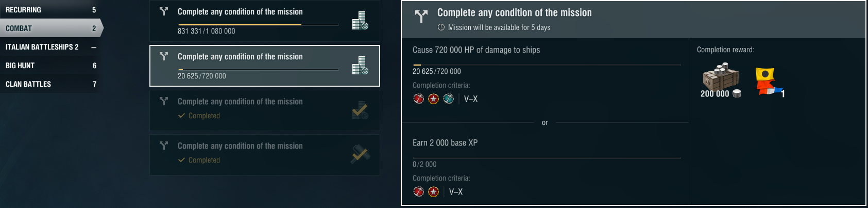868x208 pixels.
Task: Click the credits reward icon on selected mission
Action: click(360, 66)
